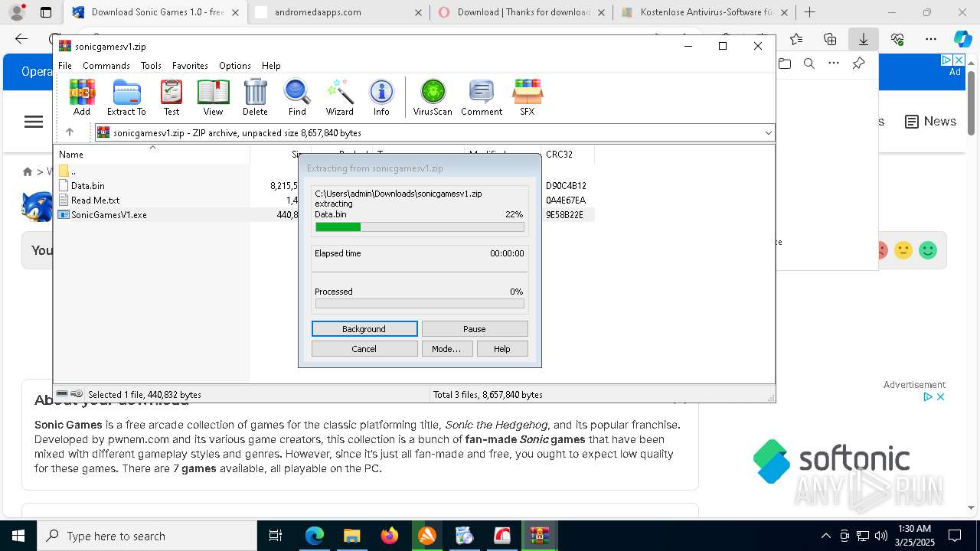Viewport: 980px width, 551px height.
Task: Open the Options menu
Action: (235, 66)
